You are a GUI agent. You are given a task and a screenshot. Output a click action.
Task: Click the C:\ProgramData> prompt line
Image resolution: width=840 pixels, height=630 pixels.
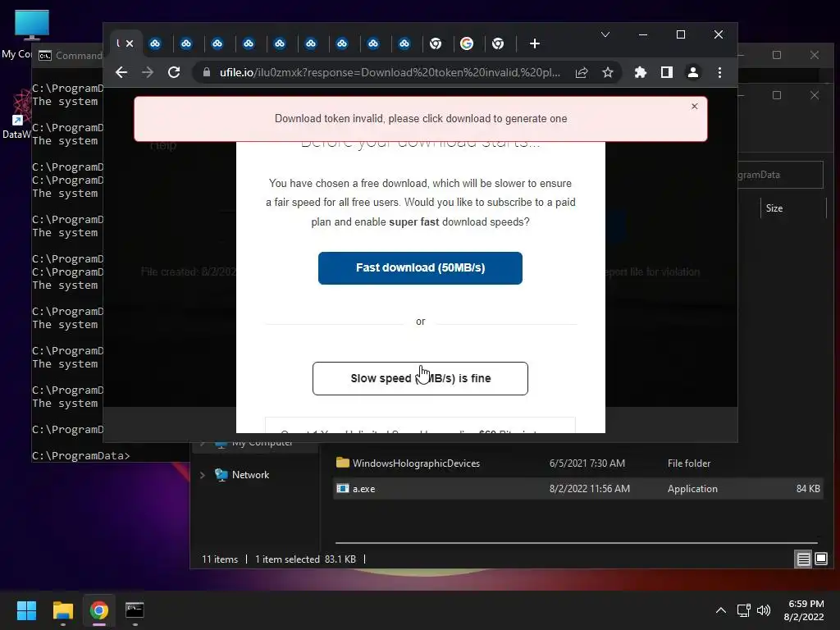coord(80,456)
